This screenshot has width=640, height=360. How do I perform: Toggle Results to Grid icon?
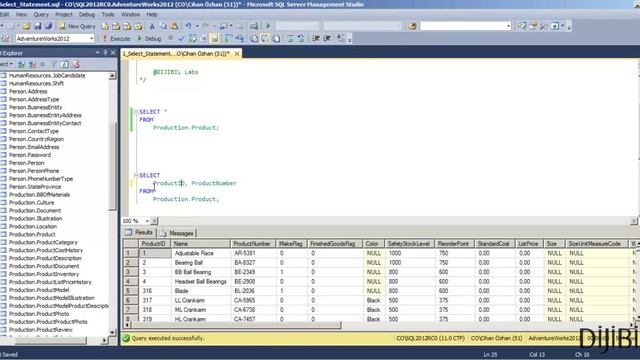[x=265, y=39]
